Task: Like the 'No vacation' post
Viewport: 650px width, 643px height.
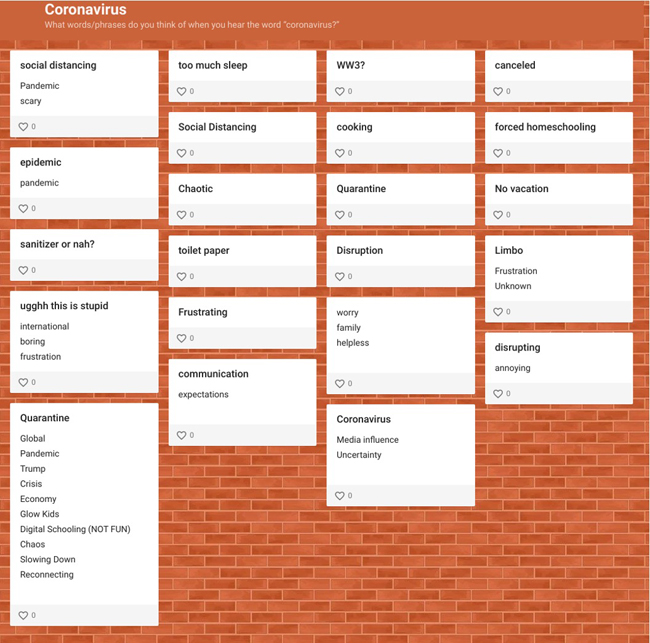Action: click(498, 215)
